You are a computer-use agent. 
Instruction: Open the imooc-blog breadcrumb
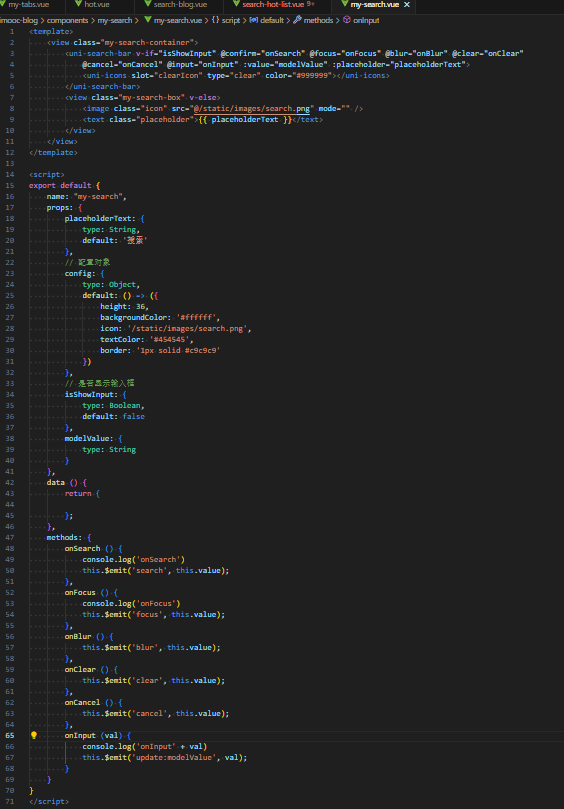click(x=19, y=20)
